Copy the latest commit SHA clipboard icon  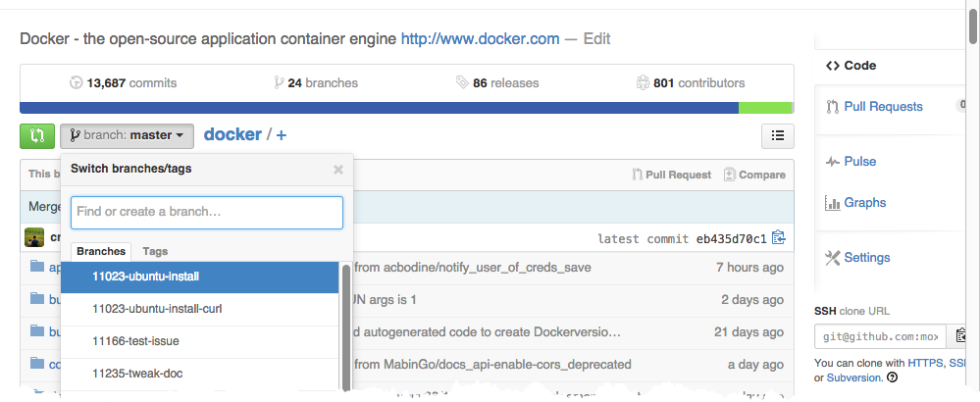click(x=778, y=238)
